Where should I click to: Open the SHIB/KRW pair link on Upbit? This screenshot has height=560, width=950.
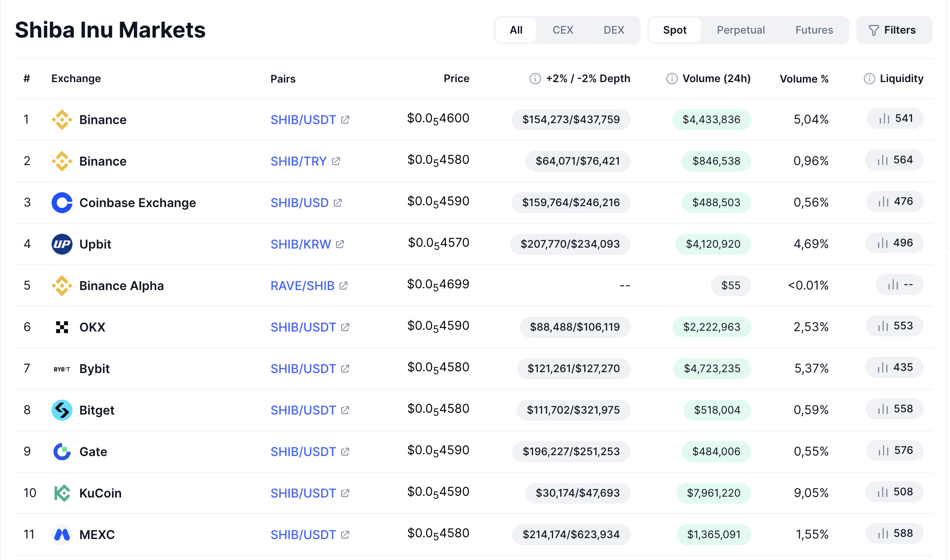click(301, 244)
